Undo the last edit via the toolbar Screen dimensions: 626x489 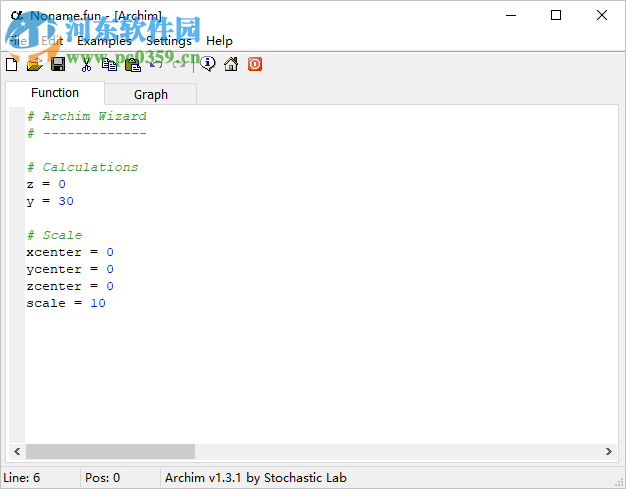(x=156, y=64)
